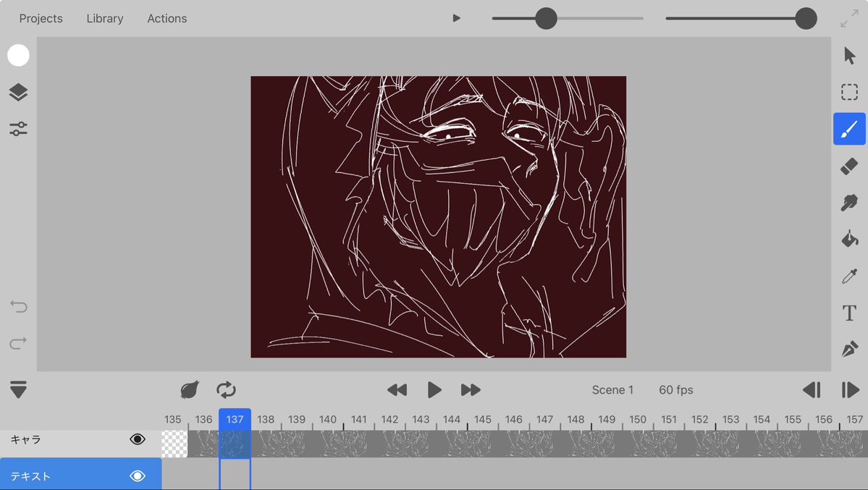Click the fast forward button
The image size is (868, 490).
pyautogui.click(x=471, y=390)
